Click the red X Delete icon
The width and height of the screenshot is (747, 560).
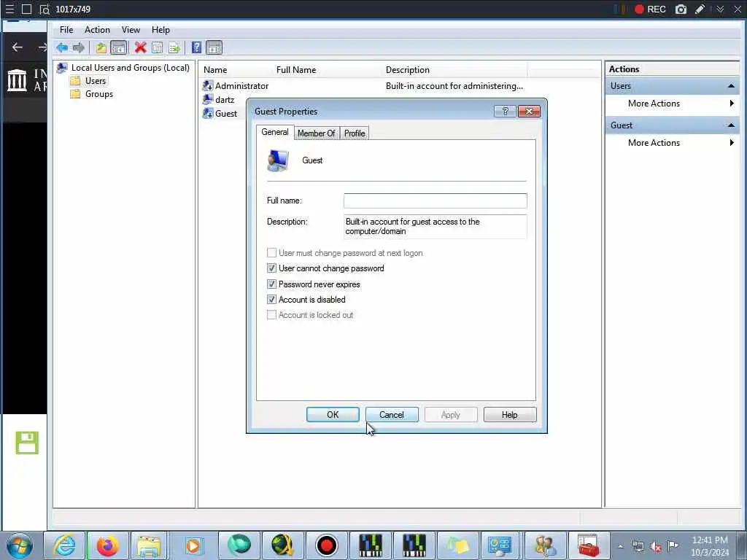(141, 47)
